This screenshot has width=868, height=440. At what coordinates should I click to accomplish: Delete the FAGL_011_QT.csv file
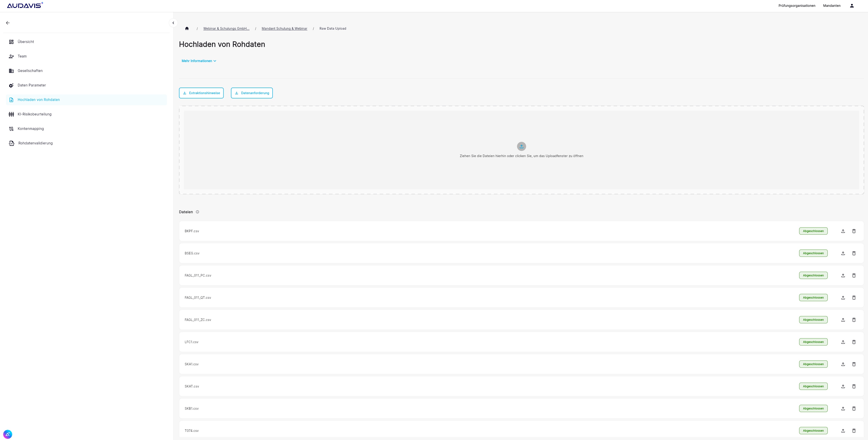tap(854, 298)
